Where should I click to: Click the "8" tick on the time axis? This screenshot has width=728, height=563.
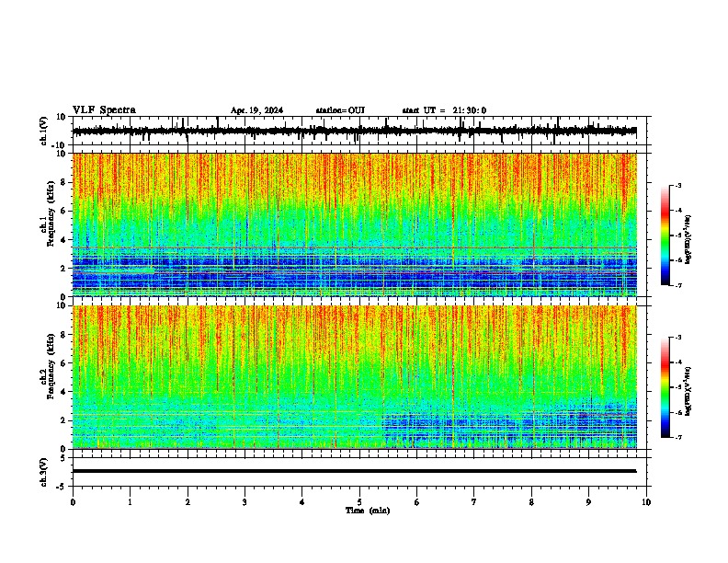(x=531, y=502)
